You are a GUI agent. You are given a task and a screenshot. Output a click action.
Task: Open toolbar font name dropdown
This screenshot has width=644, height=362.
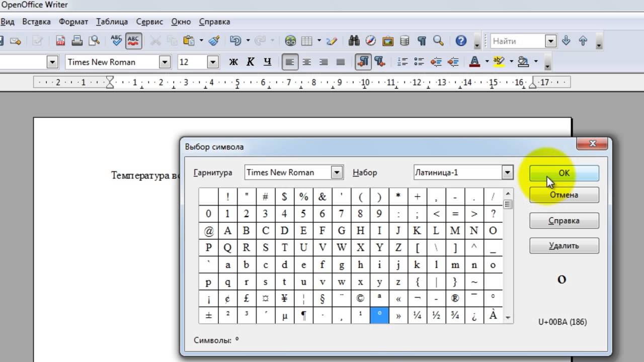pyautogui.click(x=165, y=62)
